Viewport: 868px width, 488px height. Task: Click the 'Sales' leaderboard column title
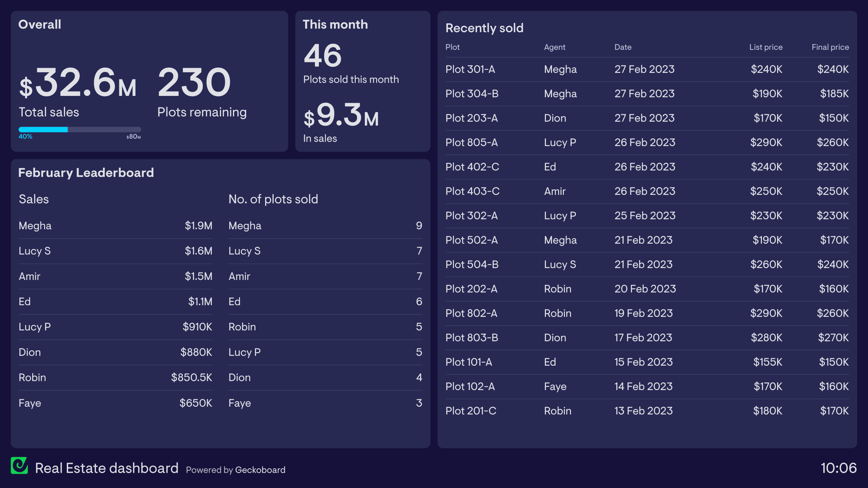pos(34,199)
